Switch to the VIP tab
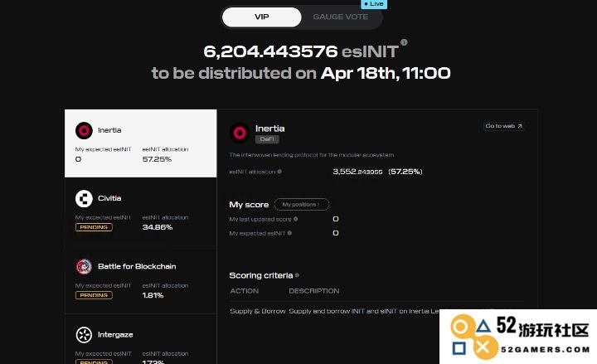The image size is (597, 364). (x=261, y=17)
